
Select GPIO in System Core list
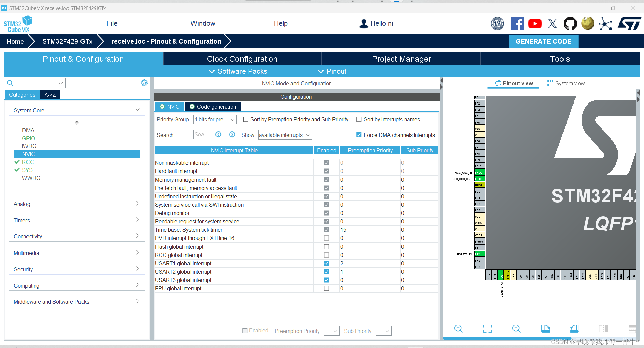tap(29, 138)
